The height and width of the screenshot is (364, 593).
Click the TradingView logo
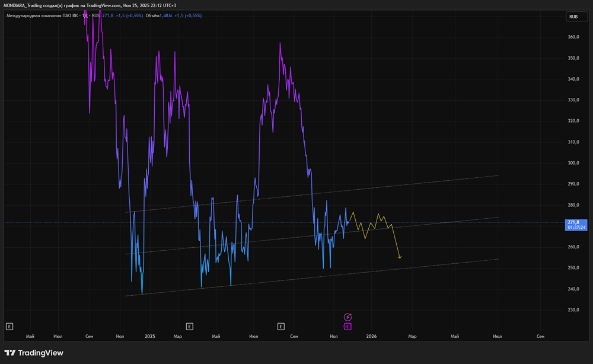[x=34, y=353]
